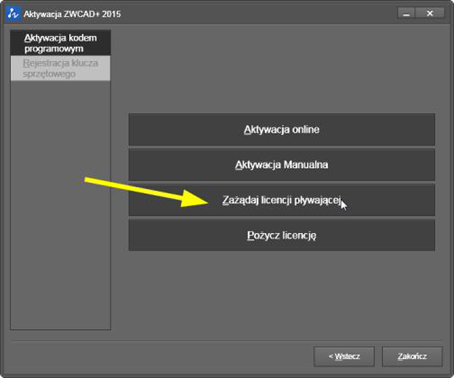
Task: Close the Aktywacja ZWCAD+ 2015 dialog
Action: [430, 13]
